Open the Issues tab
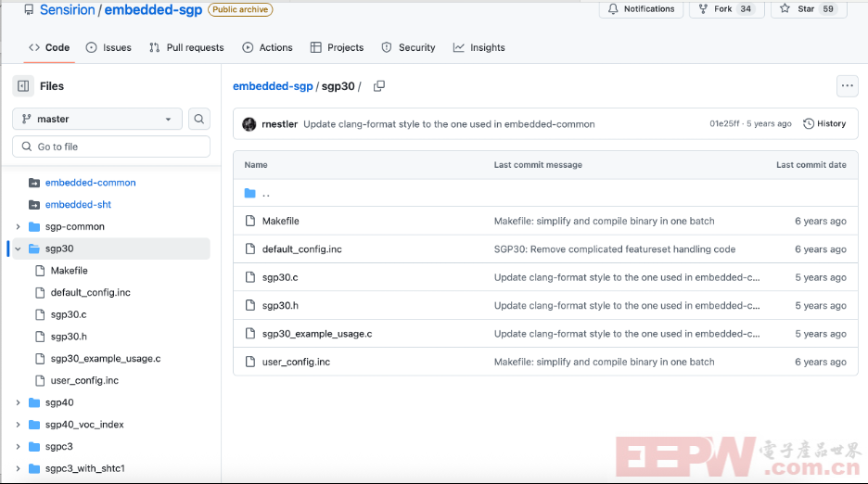This screenshot has height=484, width=868. [x=108, y=47]
